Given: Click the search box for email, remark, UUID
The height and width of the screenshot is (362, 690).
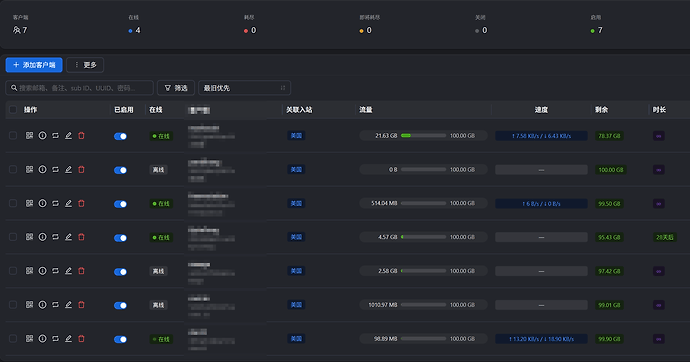Looking at the screenshot, I should 80,88.
